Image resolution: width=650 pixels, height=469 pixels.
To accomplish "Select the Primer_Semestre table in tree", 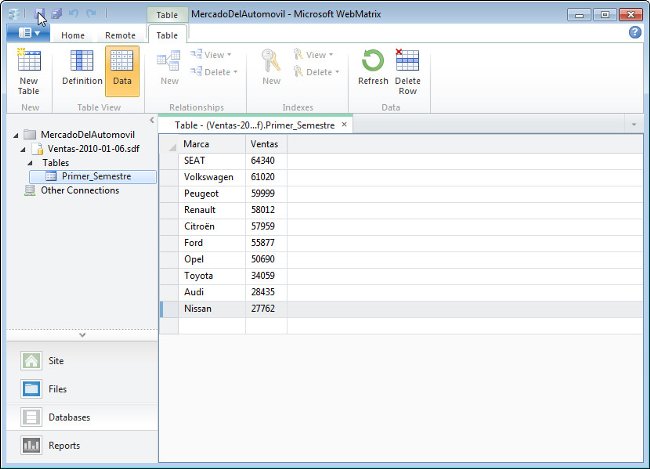I will 93,177.
